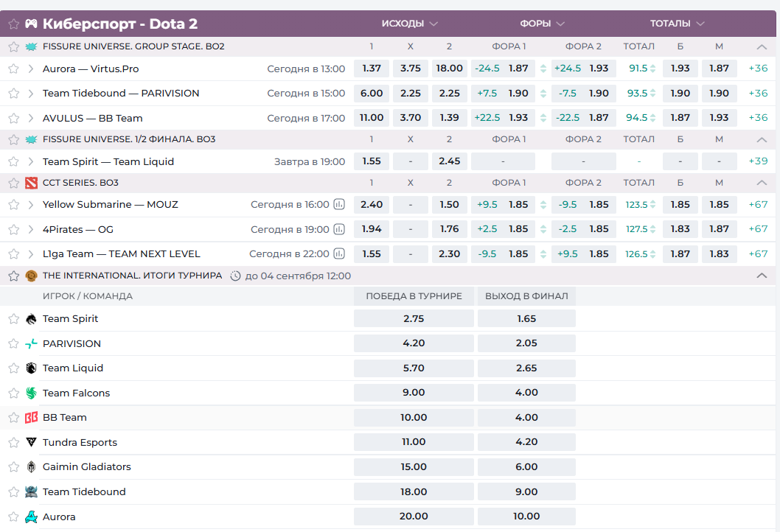
Task: Open the ИСХОДЫ dropdown
Action: point(409,24)
